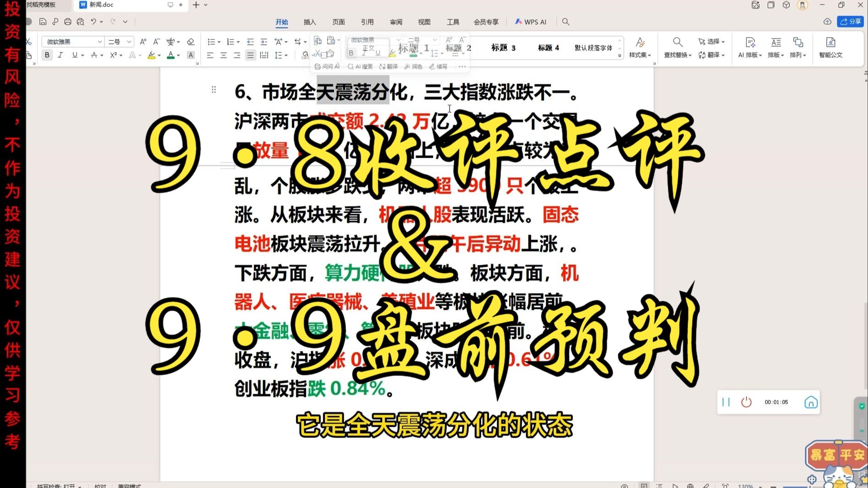Apply distributed alignment icon
Image resolution: width=868 pixels, height=488 pixels.
pos(264,55)
